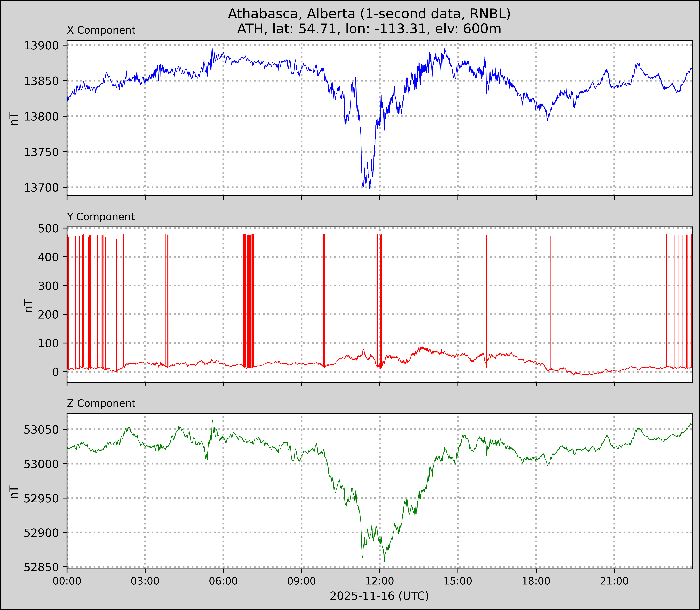Click the Z component lowest dip after 12:00
Viewport: 700px width, 610px height.
[x=384, y=561]
